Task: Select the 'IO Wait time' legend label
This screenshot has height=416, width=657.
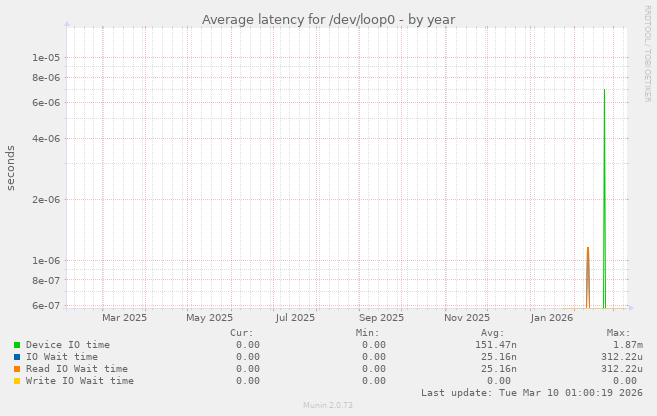Action: [62, 357]
